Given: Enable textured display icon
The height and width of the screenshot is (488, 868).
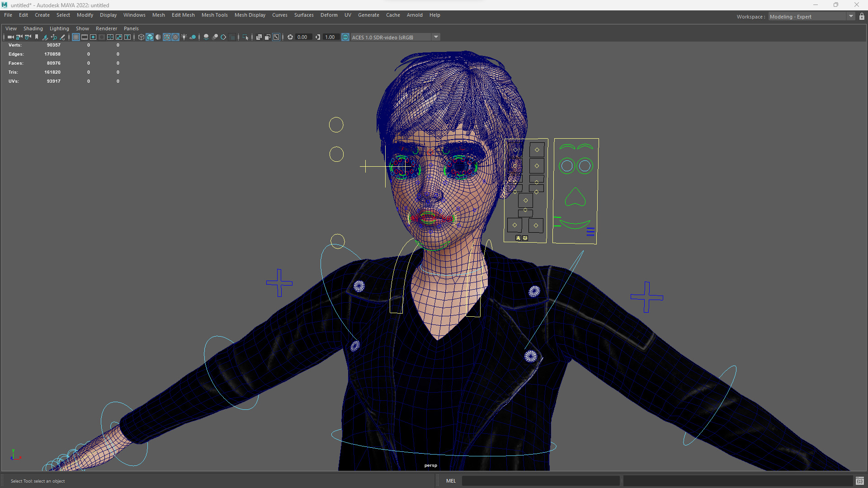Looking at the screenshot, I should (175, 37).
